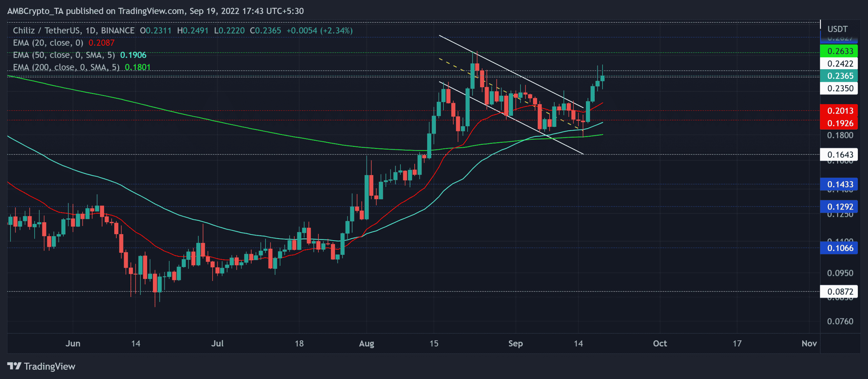The image size is (868, 379).
Task: Click the blue 0.1292 price label
Action: (x=839, y=207)
